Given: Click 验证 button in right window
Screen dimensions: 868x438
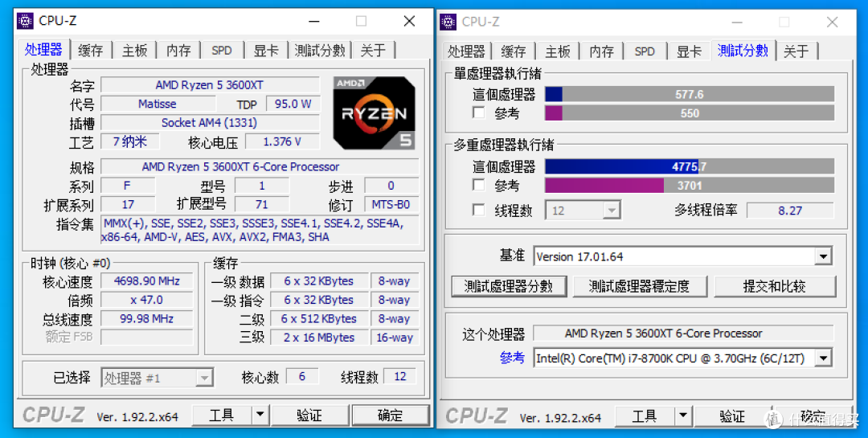Looking at the screenshot, I should [x=732, y=415].
